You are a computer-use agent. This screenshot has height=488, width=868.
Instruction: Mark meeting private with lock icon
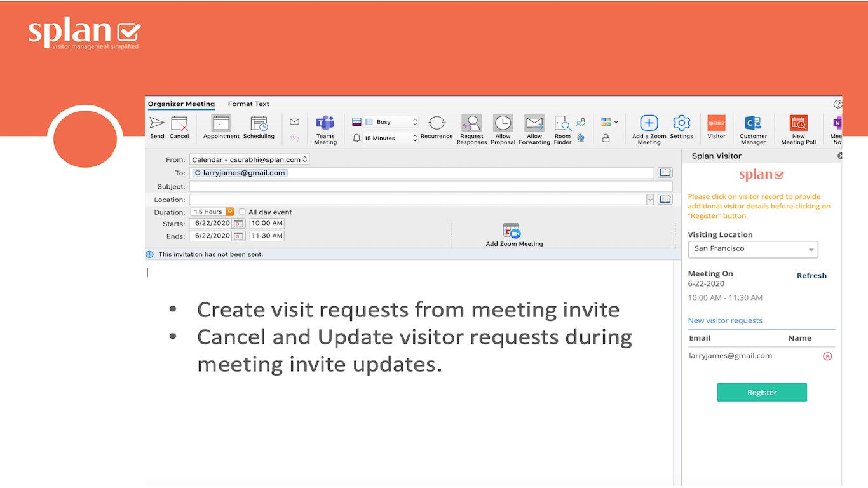coord(606,138)
